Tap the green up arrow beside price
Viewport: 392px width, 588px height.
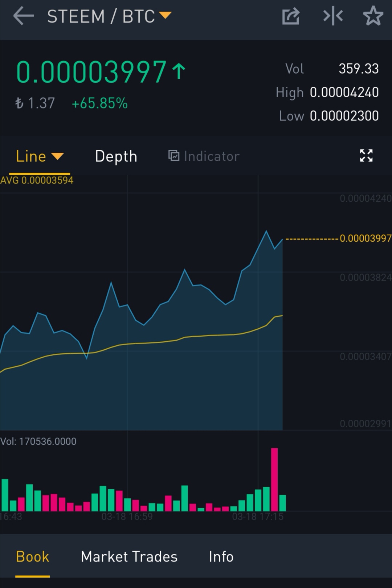(179, 71)
